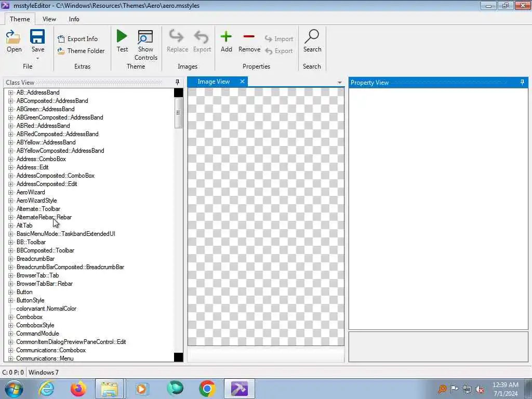Click the Class View scrollbar thumb
This screenshot has height=399, width=532.
pyautogui.click(x=179, y=113)
